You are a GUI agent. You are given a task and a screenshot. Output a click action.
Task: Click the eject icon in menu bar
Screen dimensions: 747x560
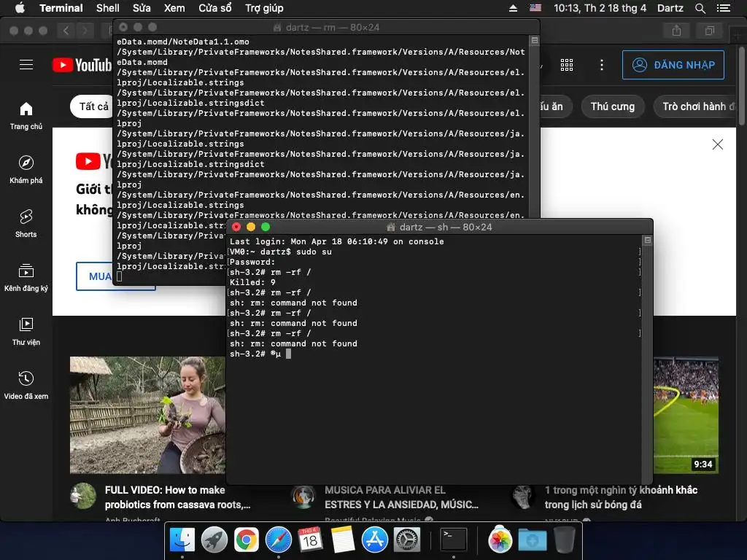[513, 8]
